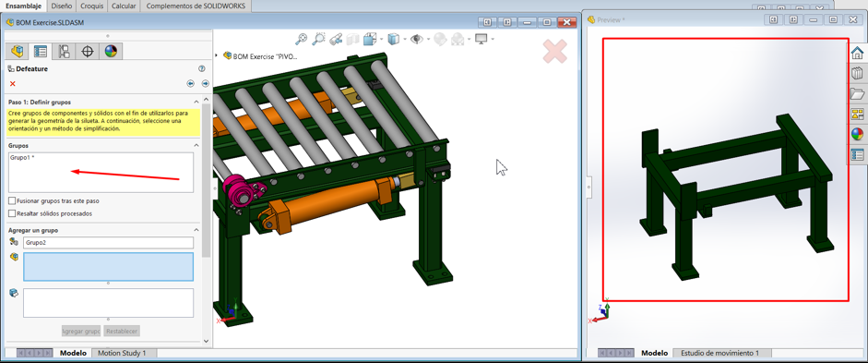Viewport: 868px width, 363px height.
Task: Click the Previous View tool
Action: (336, 40)
